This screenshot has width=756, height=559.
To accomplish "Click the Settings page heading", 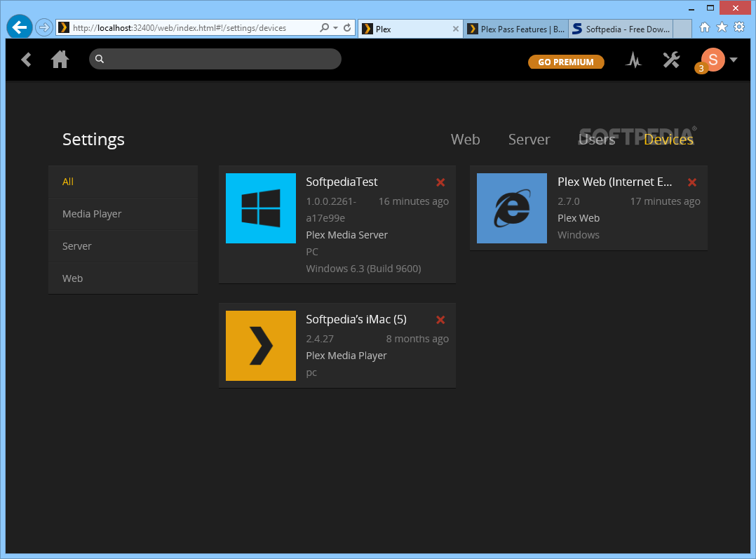I will coord(93,140).
